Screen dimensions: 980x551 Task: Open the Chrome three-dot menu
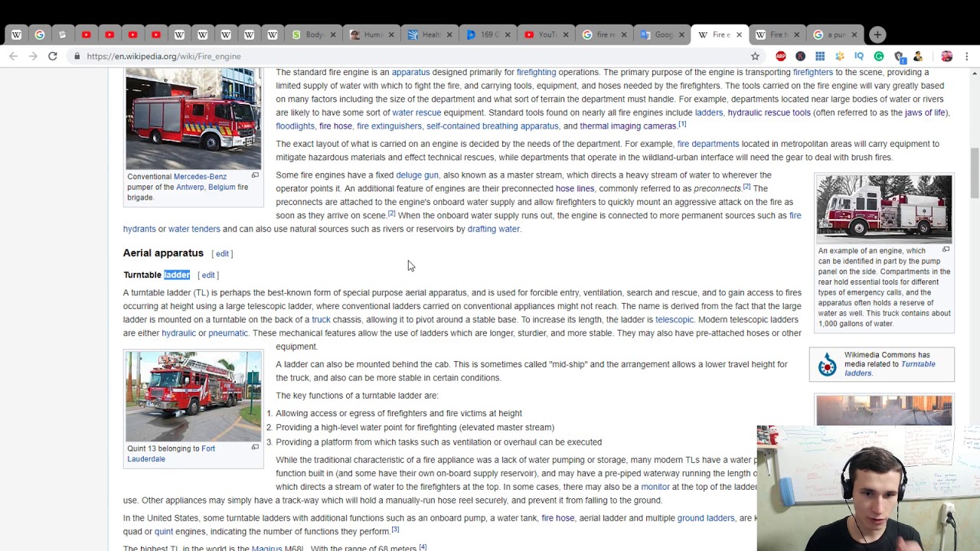967,56
